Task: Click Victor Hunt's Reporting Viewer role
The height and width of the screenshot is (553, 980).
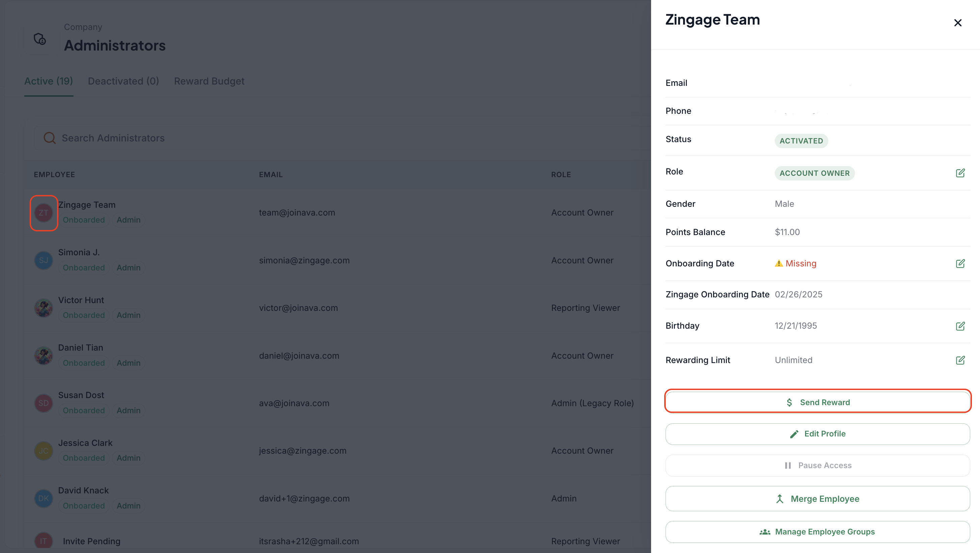Action: [585, 308]
